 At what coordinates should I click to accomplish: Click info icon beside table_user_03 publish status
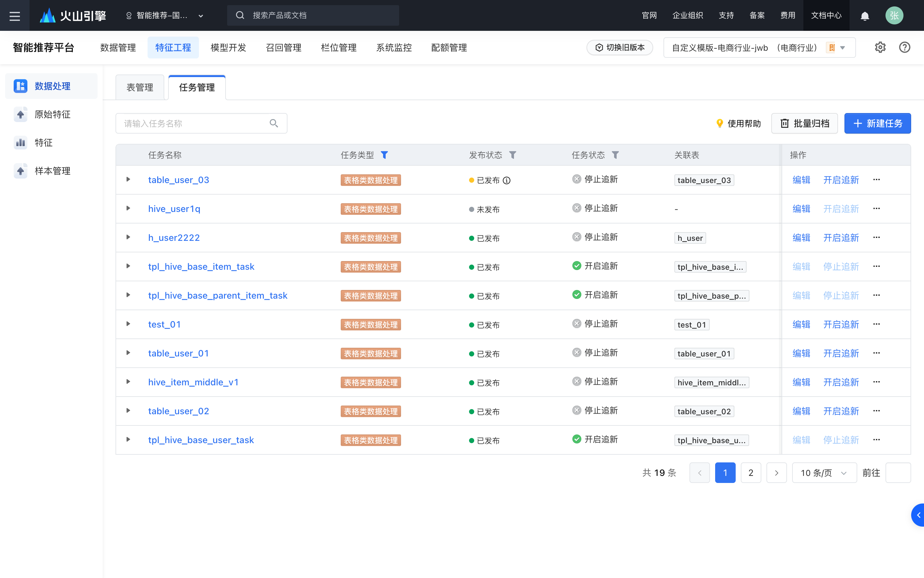(x=506, y=180)
